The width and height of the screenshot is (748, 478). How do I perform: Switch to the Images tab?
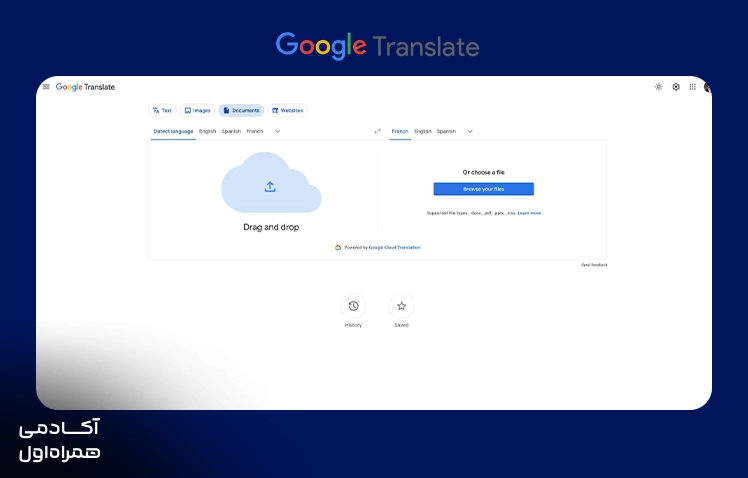click(x=197, y=110)
